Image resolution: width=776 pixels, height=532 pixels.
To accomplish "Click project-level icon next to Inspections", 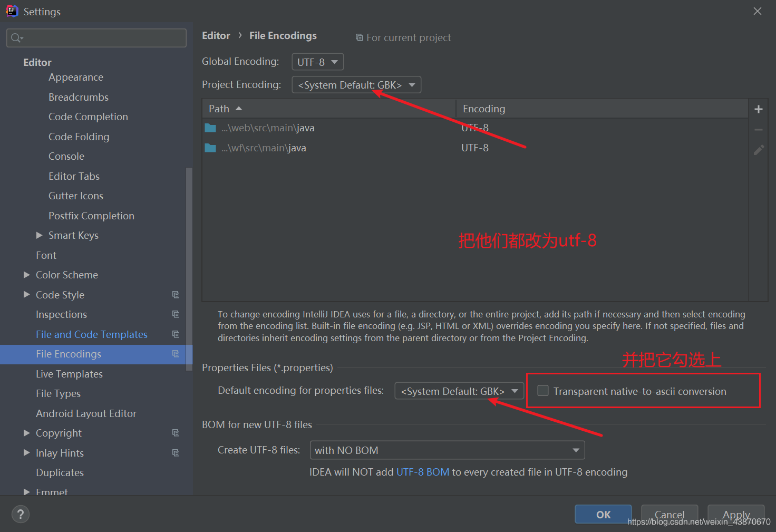I will click(176, 314).
